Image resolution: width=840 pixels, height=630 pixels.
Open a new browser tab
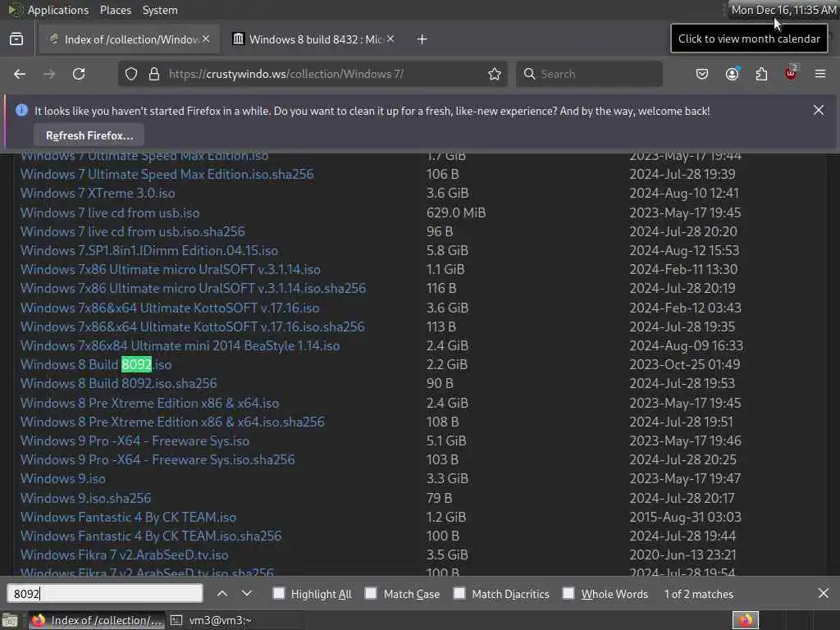(x=422, y=39)
